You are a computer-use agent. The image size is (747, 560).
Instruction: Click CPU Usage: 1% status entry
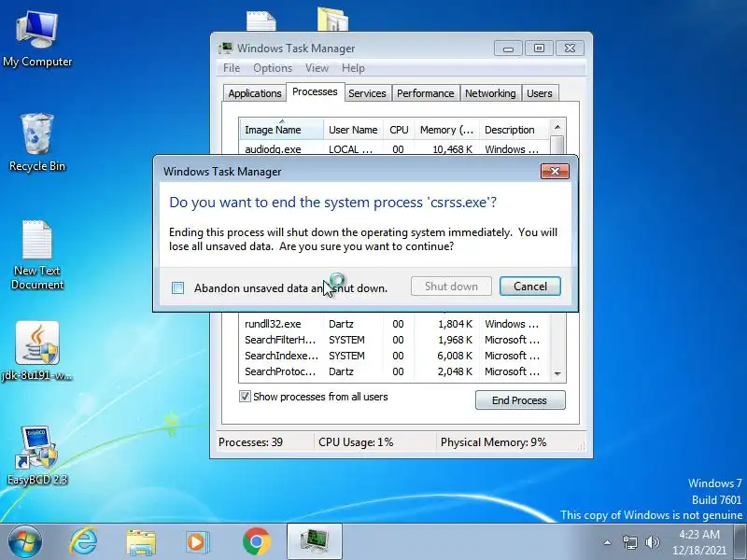pos(356,441)
